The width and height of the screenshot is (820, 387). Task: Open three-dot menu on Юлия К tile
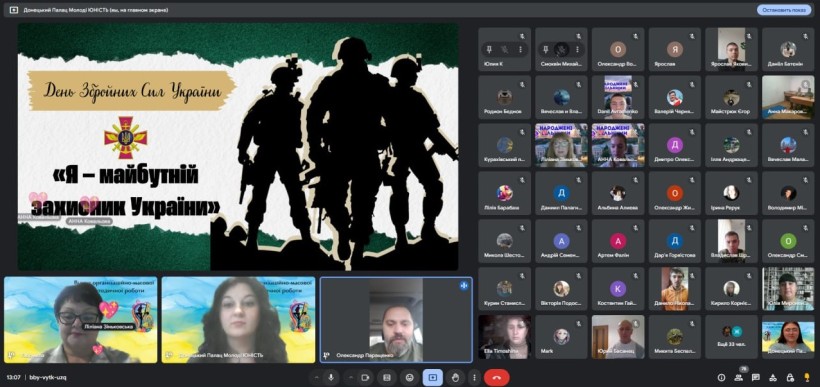click(520, 49)
